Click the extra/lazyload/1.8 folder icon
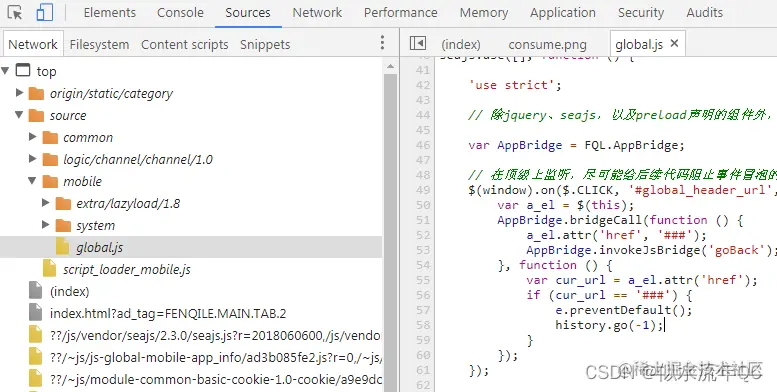 (63, 203)
